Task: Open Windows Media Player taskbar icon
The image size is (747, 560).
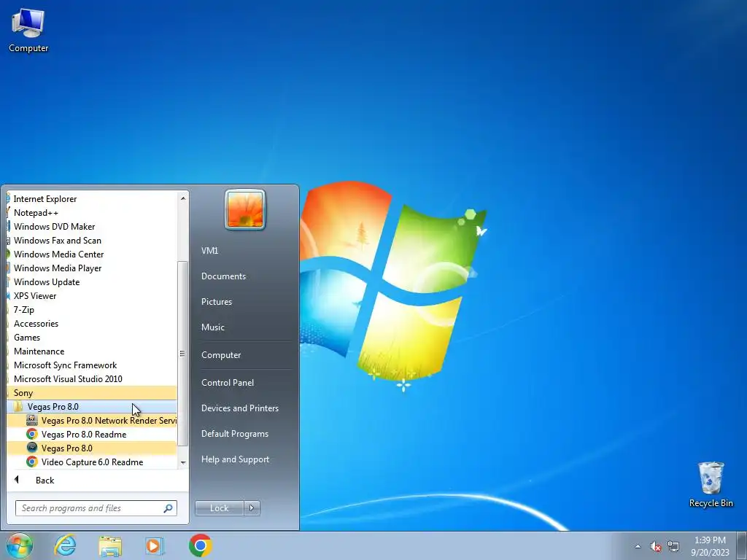Action: [x=155, y=545]
